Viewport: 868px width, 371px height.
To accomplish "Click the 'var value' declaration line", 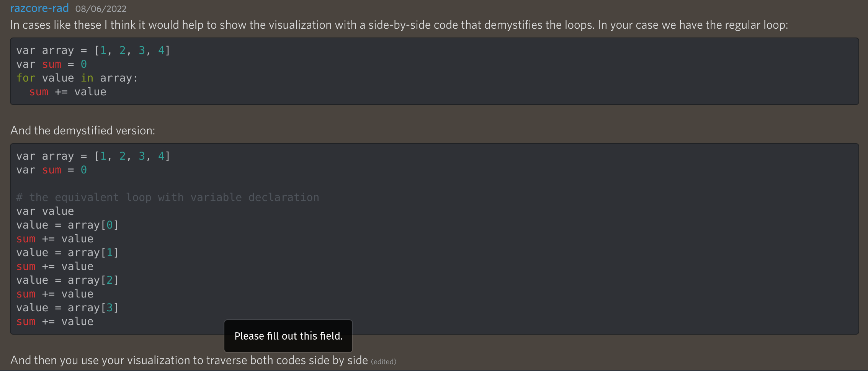I will click(x=45, y=211).
